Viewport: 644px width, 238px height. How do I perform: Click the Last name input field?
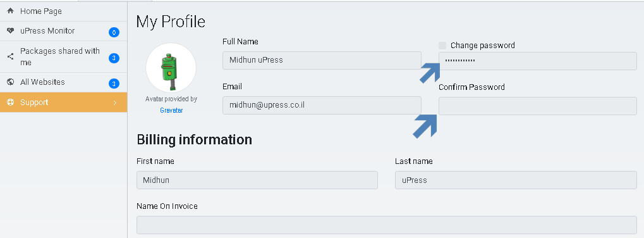pyautogui.click(x=516, y=180)
